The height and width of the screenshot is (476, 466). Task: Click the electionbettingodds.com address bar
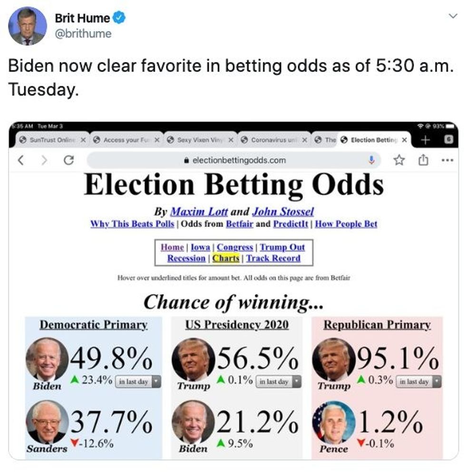(x=233, y=160)
